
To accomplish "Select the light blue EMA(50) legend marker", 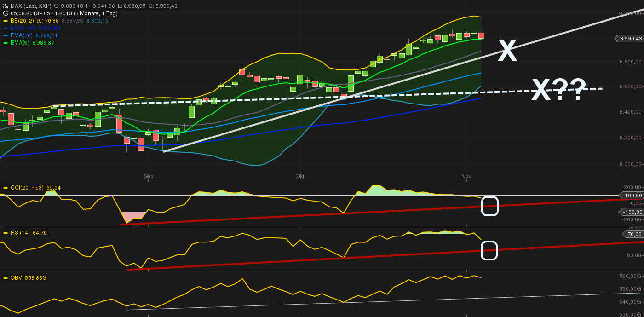I will pyautogui.click(x=6, y=35).
